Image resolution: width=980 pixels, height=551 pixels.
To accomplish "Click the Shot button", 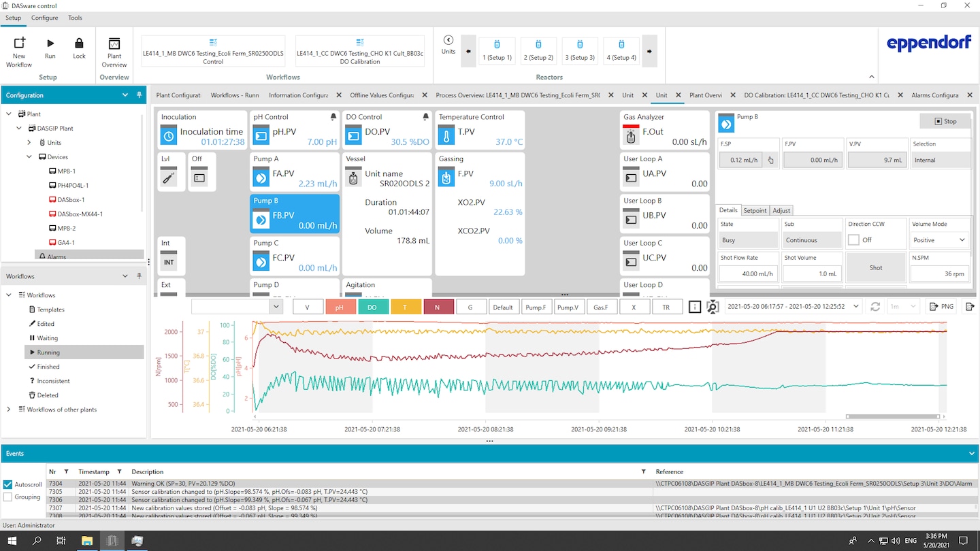I will click(875, 268).
